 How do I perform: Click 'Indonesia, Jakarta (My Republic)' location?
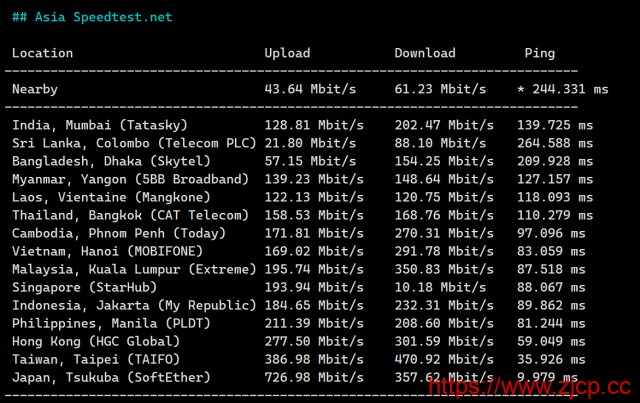coord(134,305)
